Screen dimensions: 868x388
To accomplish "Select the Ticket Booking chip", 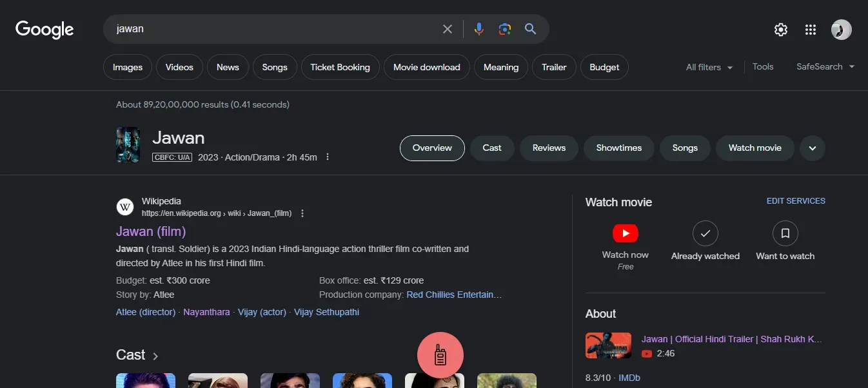I will 340,67.
